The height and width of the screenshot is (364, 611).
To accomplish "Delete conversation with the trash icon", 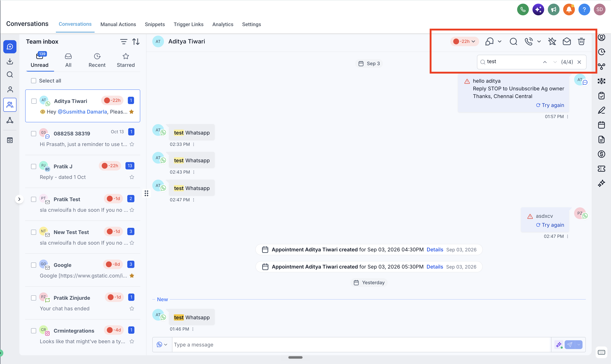I will coord(581,41).
